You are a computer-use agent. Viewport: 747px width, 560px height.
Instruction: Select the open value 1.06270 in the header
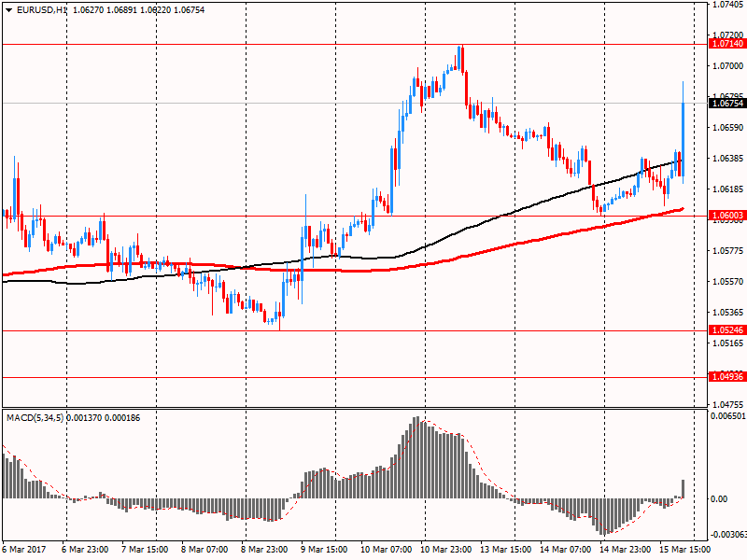tap(88, 10)
